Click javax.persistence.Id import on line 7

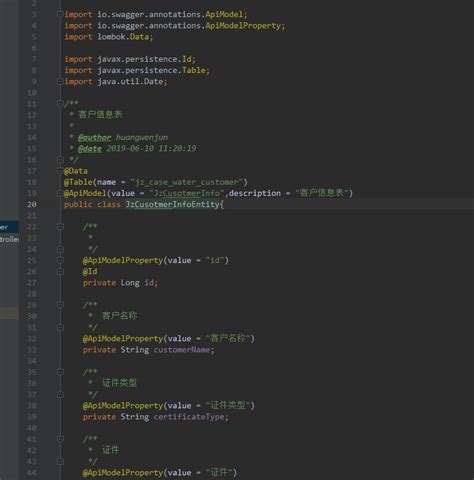tap(130, 59)
